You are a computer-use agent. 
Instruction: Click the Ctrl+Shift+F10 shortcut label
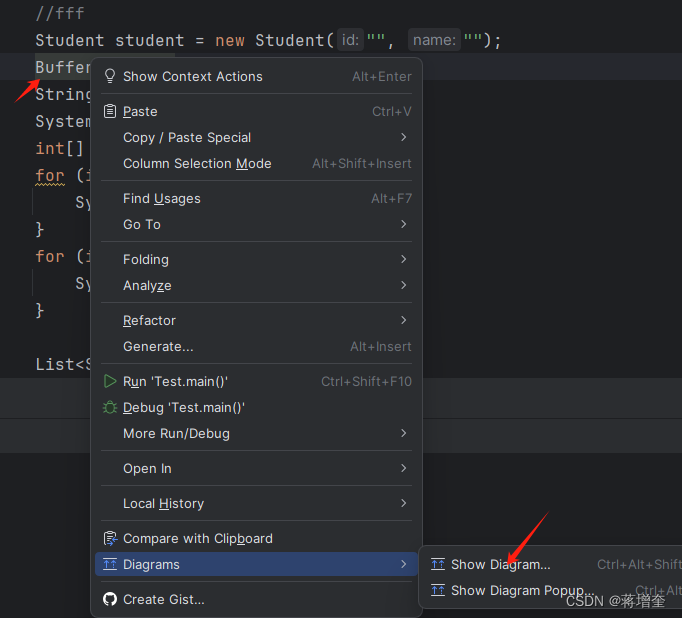click(x=366, y=381)
